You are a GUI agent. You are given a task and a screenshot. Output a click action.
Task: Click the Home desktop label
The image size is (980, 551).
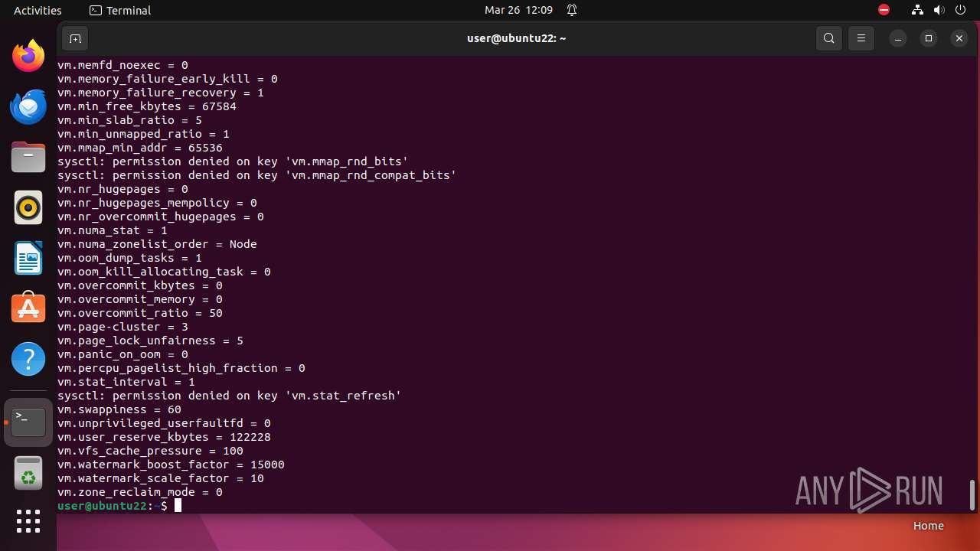[928, 526]
